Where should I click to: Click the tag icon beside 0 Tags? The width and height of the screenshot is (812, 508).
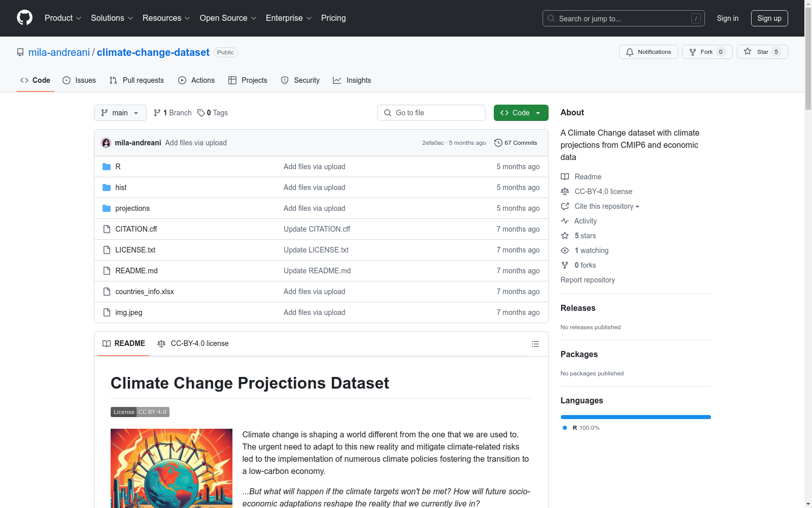201,113
